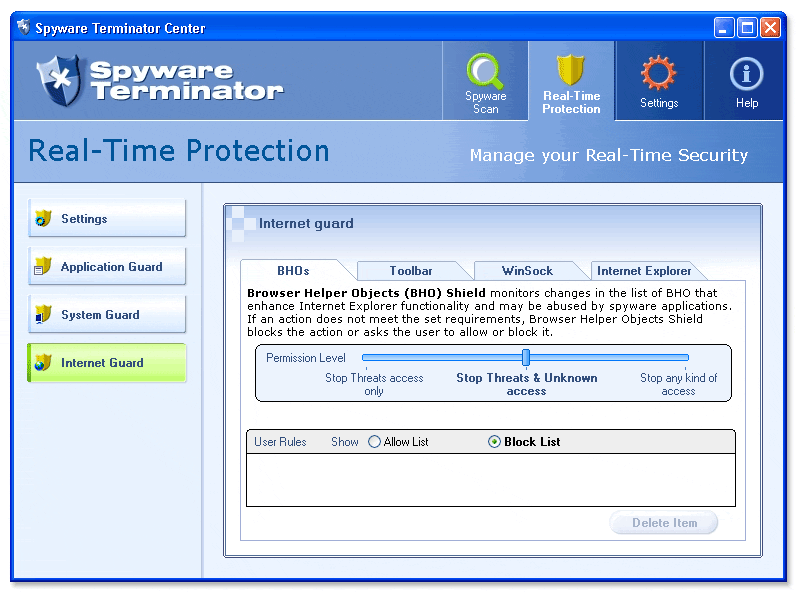This screenshot has width=797, height=592.
Task: Click the Internet Guard globe icon
Action: tap(42, 363)
